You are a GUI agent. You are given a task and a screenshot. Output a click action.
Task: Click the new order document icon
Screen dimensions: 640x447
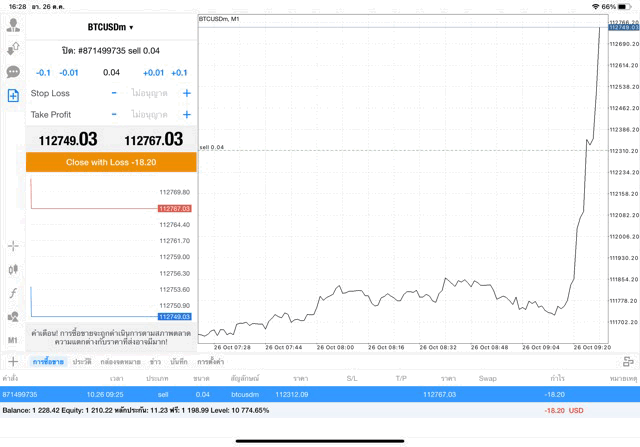pos(13,96)
